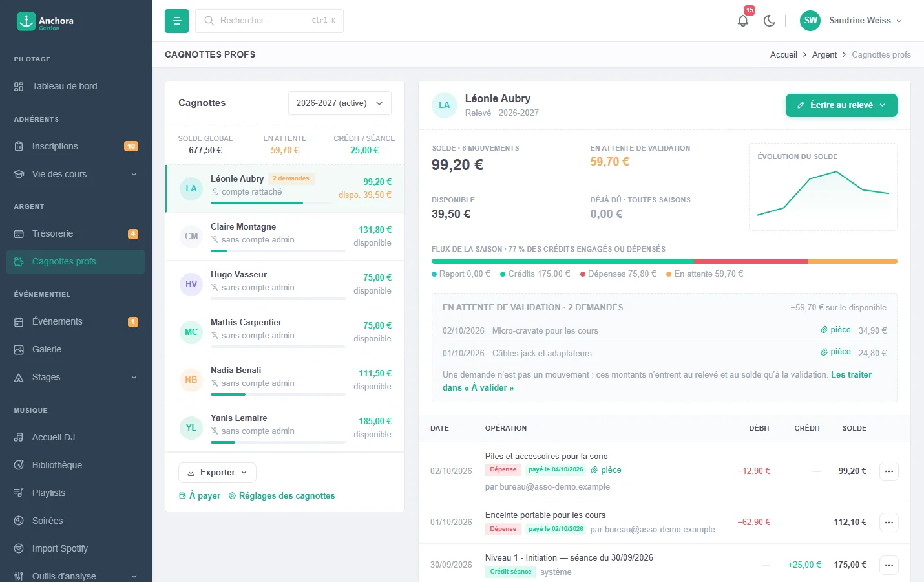Toggle the sidebar hamburger button
The image size is (924, 582).
point(176,21)
